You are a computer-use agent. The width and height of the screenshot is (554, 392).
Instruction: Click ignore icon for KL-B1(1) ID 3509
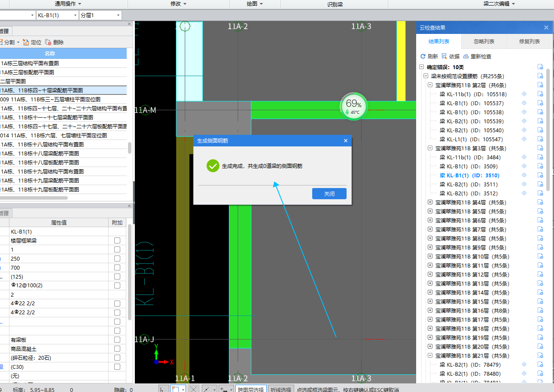[540, 166]
